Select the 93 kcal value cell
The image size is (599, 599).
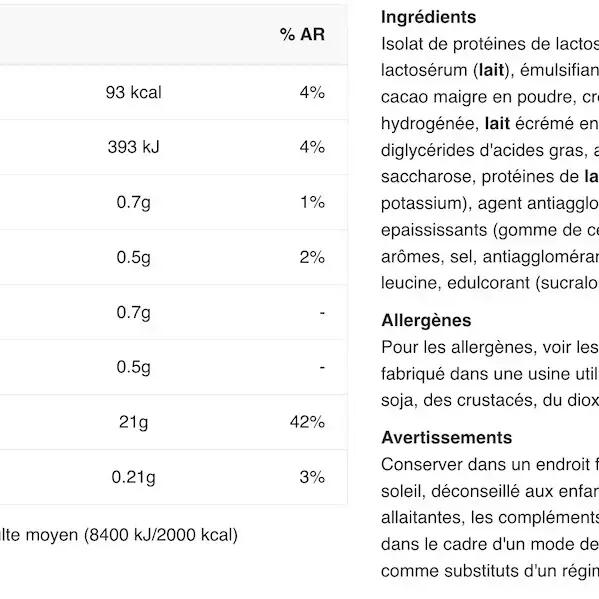134,92
